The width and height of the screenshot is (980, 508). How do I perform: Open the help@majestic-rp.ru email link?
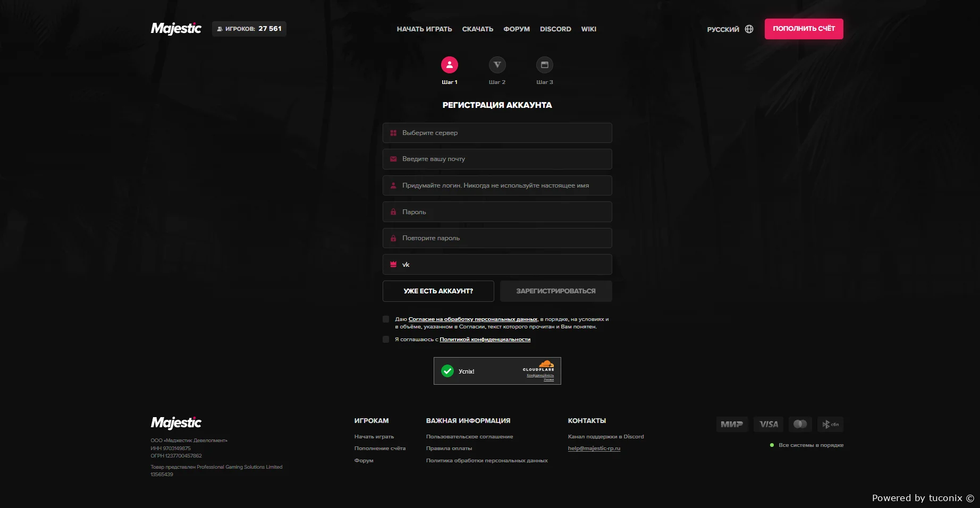coord(594,448)
